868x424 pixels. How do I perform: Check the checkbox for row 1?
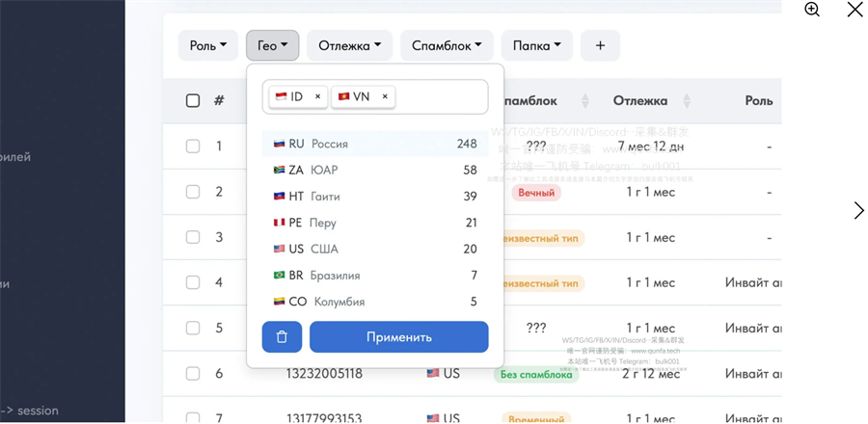[193, 146]
